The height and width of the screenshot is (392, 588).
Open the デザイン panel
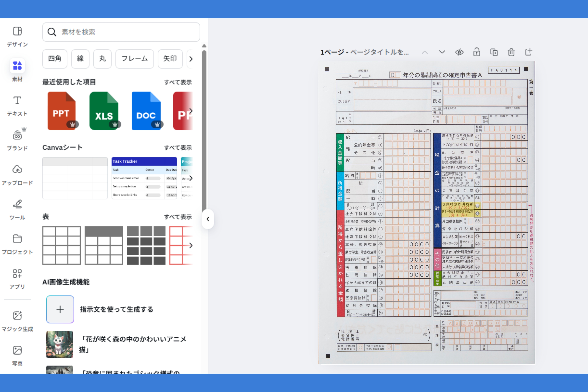pos(17,36)
